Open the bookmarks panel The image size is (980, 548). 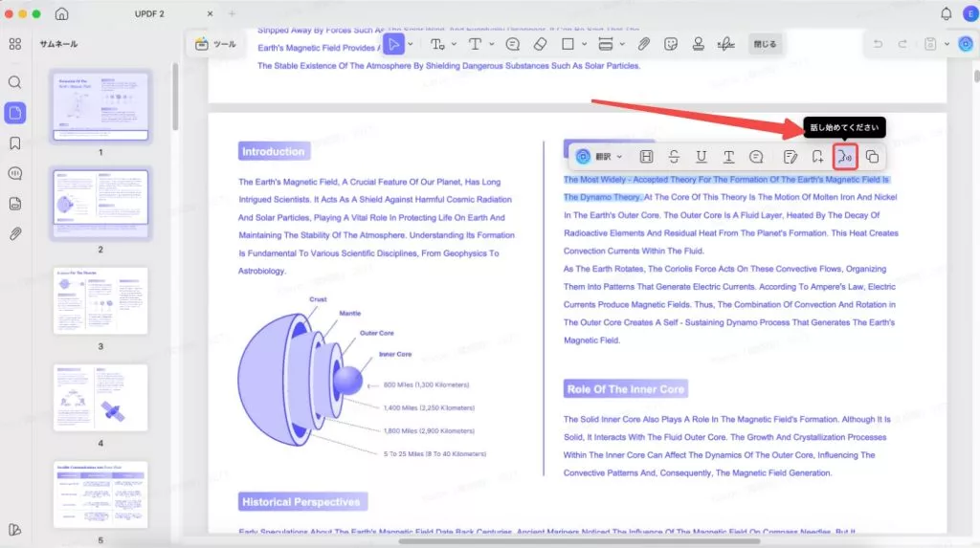(x=15, y=143)
